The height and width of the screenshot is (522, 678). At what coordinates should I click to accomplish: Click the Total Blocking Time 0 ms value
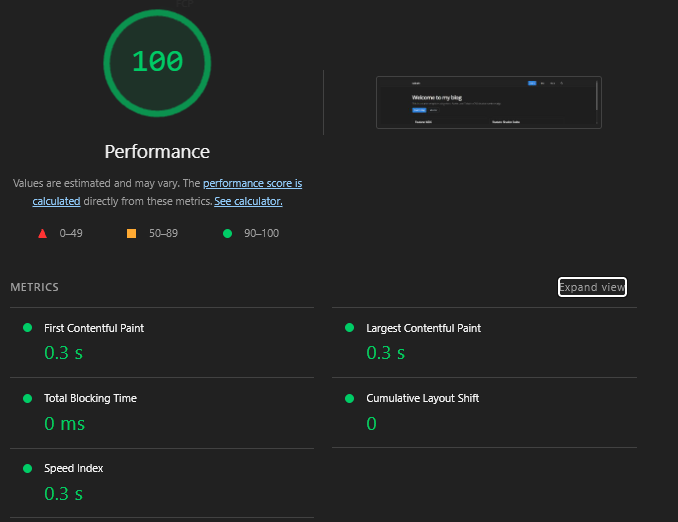pos(65,423)
